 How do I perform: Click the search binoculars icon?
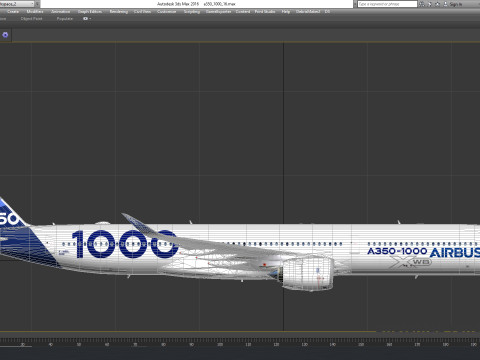point(422,4)
